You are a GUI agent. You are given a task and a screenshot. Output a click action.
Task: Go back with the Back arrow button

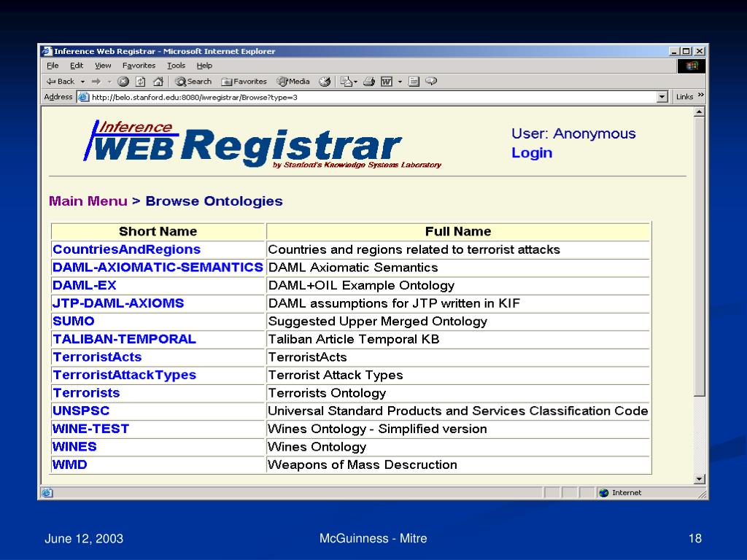click(61, 82)
